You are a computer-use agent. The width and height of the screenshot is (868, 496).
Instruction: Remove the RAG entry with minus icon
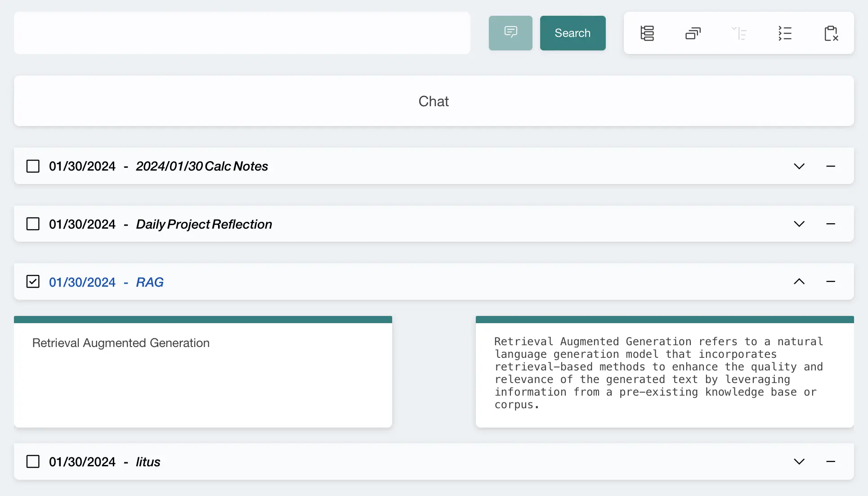831,281
